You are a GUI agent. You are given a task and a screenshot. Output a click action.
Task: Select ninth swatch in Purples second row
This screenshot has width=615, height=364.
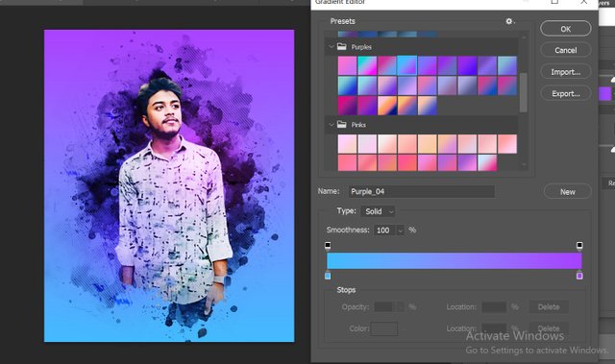pyautogui.click(x=507, y=85)
